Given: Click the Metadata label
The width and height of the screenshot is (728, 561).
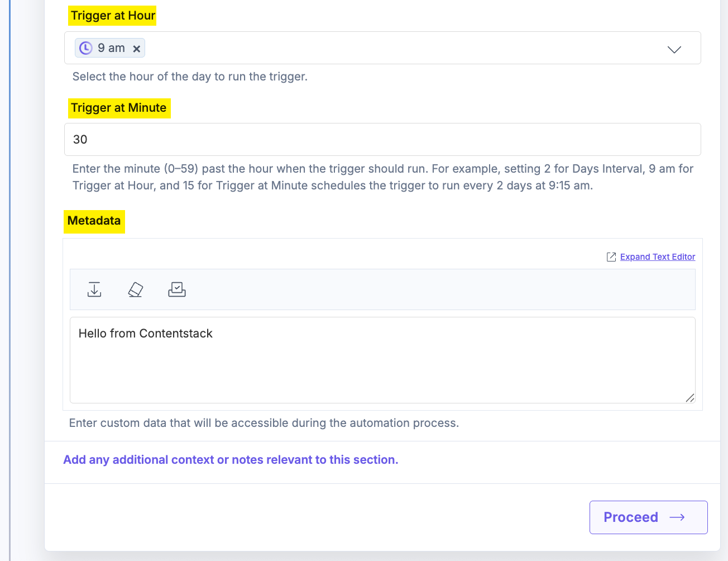Looking at the screenshot, I should click(x=94, y=221).
